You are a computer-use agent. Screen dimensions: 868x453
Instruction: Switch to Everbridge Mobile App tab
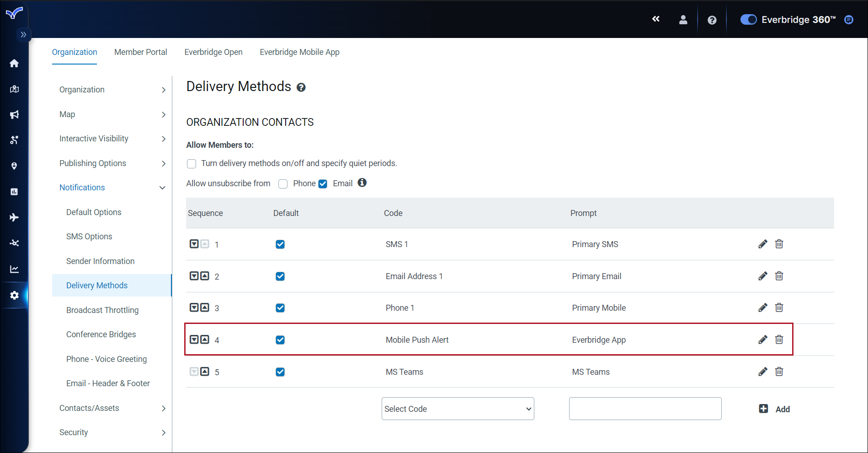coord(299,52)
